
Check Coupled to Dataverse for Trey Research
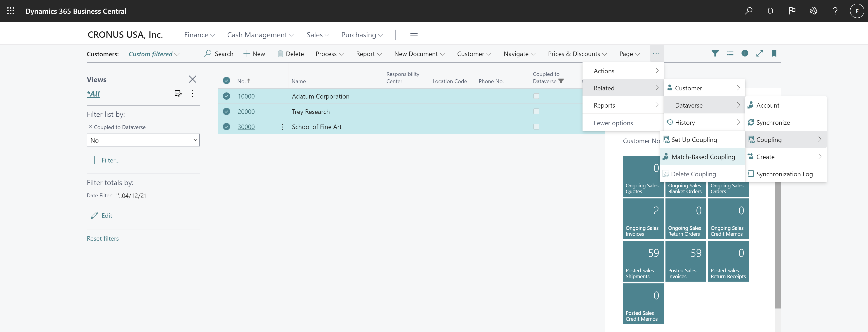point(536,112)
